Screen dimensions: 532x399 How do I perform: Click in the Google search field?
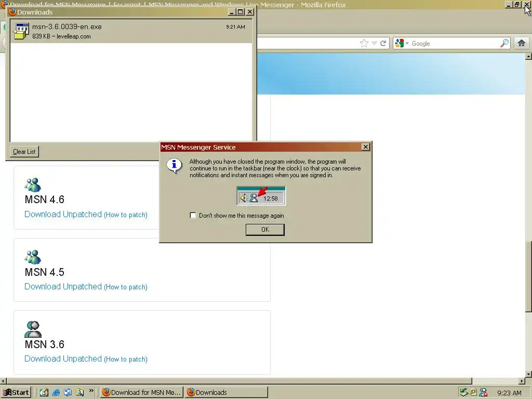(455, 44)
